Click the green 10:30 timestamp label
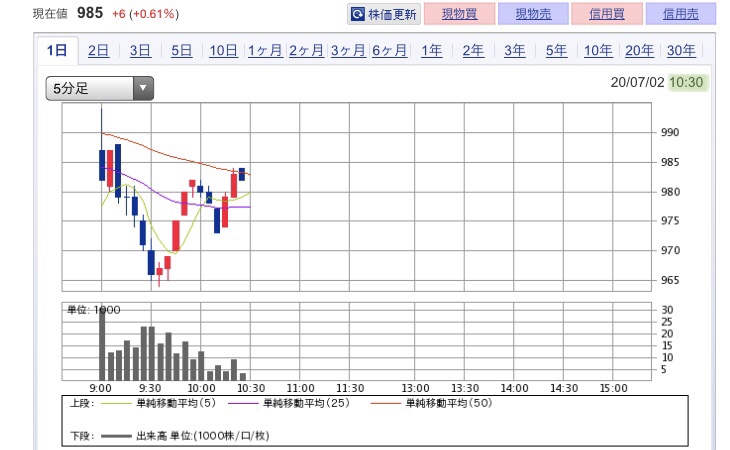Image resolution: width=730 pixels, height=450 pixels. 686,83
